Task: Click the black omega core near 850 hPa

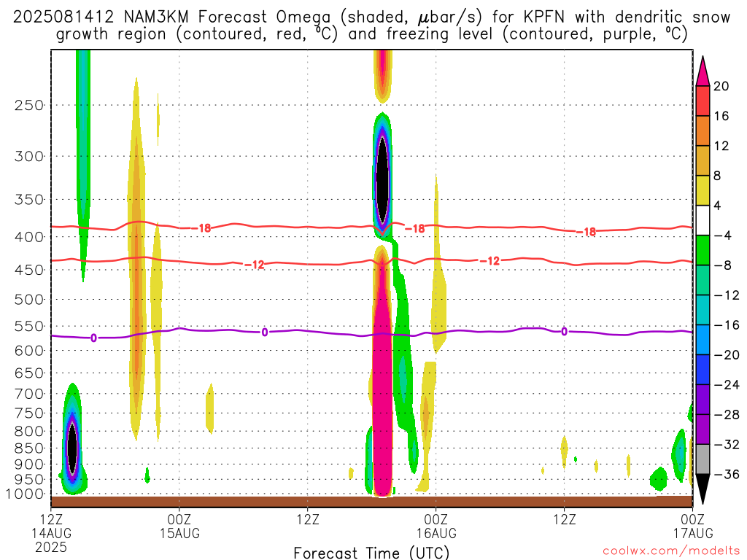Action: [72, 447]
